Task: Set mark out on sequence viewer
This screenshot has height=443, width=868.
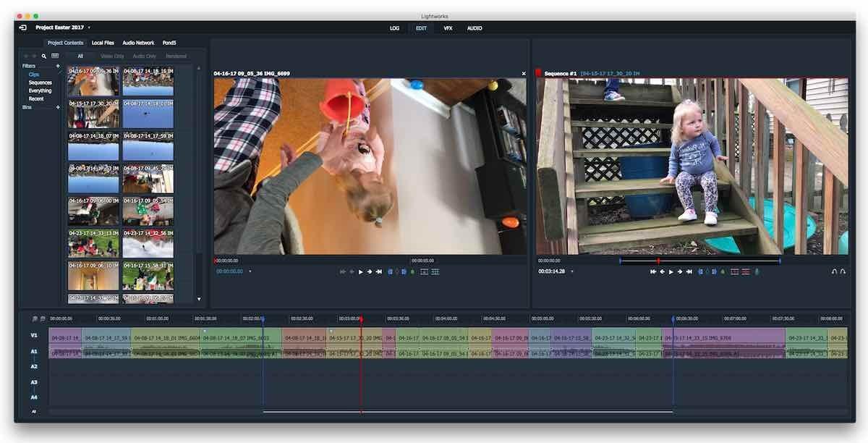Action: click(715, 271)
